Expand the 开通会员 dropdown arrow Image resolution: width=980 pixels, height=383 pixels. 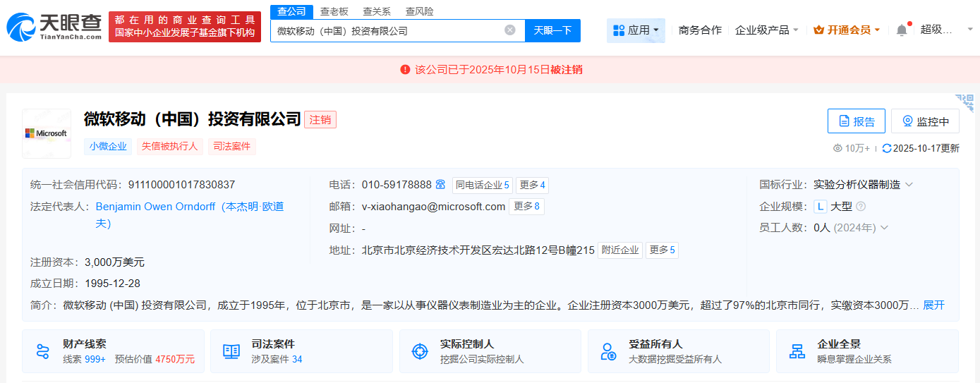(x=877, y=30)
